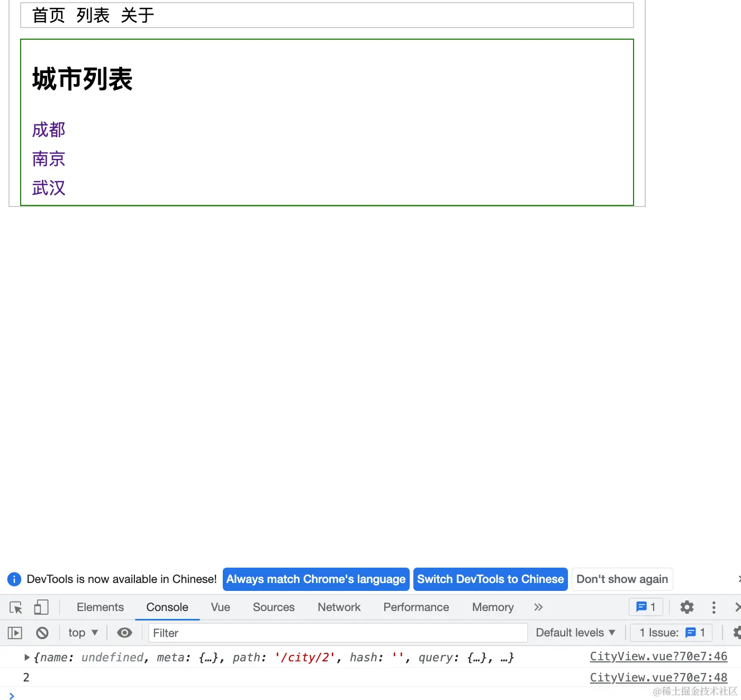This screenshot has height=700, width=741.
Task: Open the 武汉 city link
Action: (49, 188)
